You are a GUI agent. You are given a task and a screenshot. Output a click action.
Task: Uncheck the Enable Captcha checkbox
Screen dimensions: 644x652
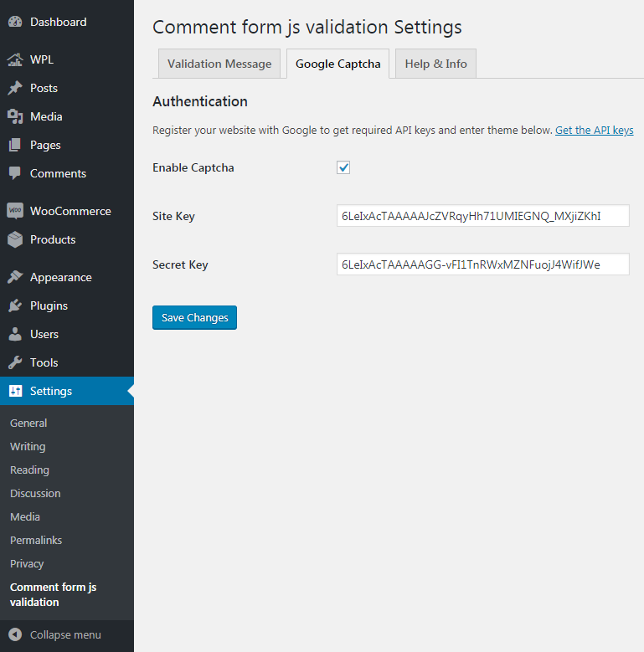click(343, 167)
